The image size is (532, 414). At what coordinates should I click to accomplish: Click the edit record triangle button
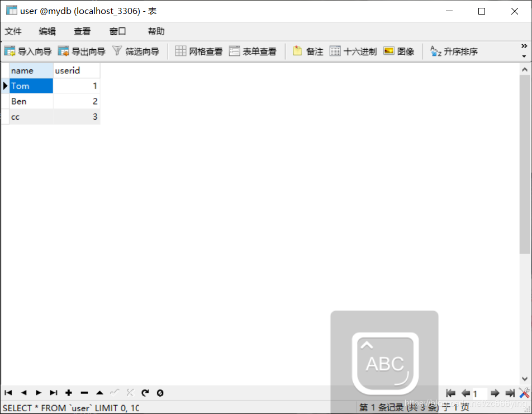99,393
